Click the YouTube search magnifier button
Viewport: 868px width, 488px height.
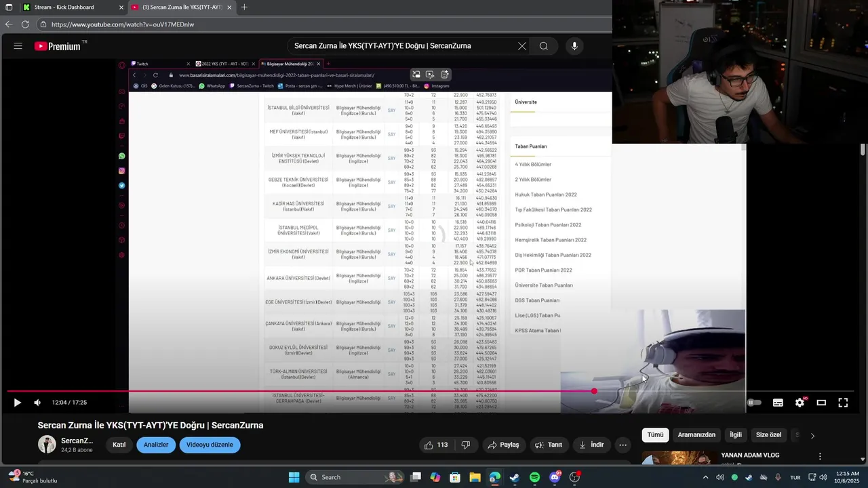point(544,46)
